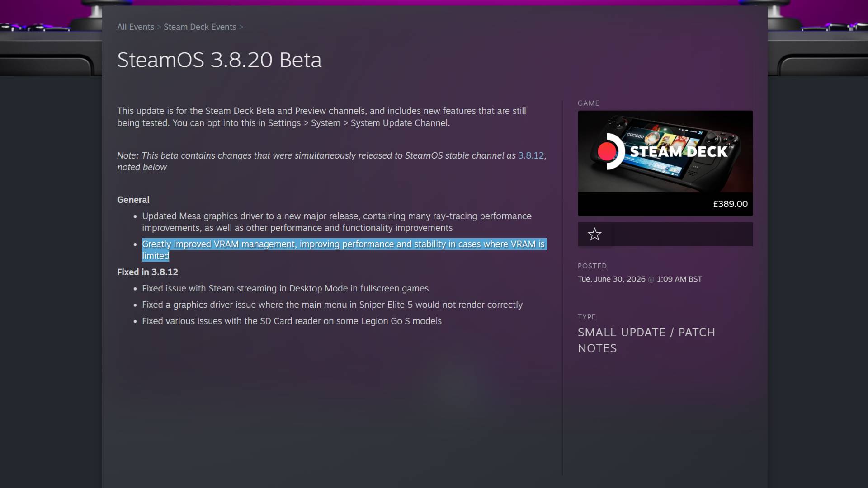Open the All Events breadcrumb
This screenshot has height=488, width=868.
[x=136, y=27]
